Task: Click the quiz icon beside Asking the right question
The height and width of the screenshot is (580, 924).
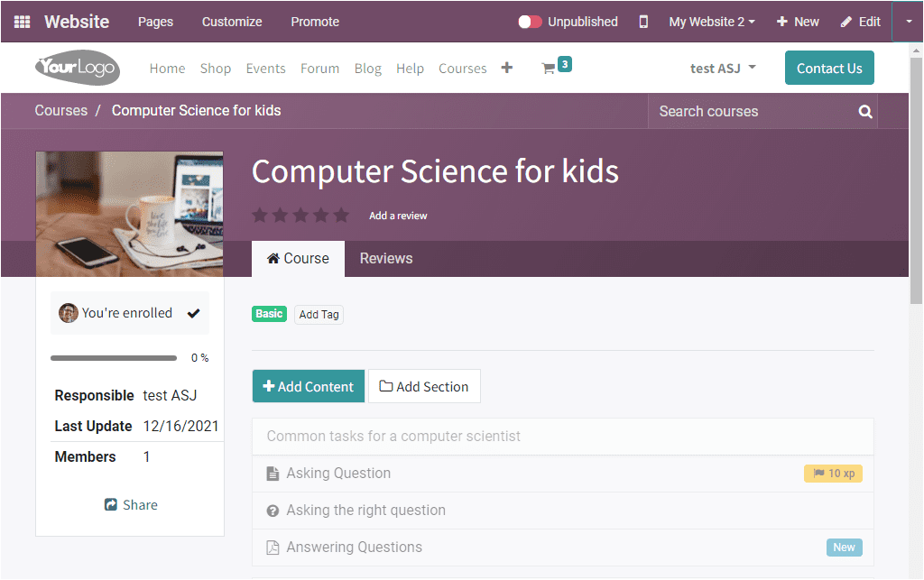Action: point(273,510)
